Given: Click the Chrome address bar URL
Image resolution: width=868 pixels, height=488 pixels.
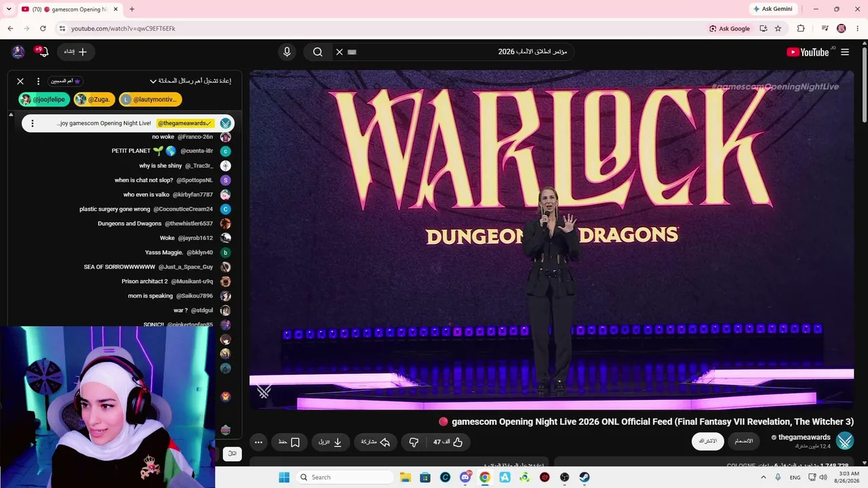Looking at the screenshot, I should pyautogui.click(x=123, y=28).
